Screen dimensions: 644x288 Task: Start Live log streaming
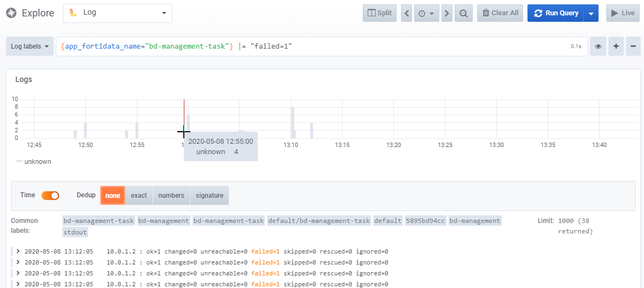[x=623, y=13]
